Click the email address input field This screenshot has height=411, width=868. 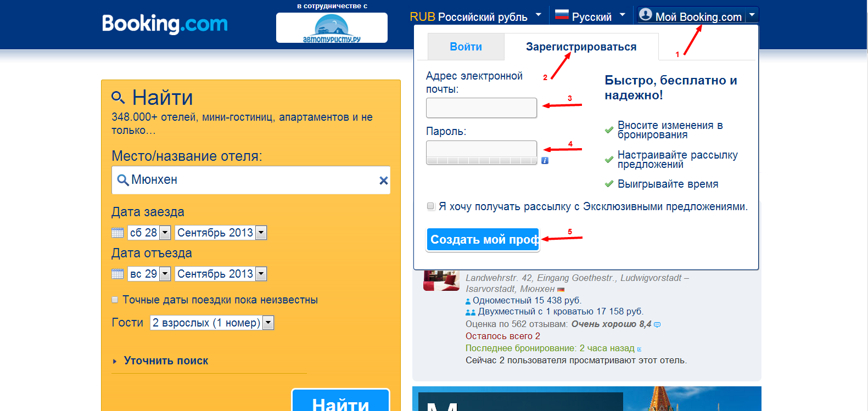pyautogui.click(x=481, y=108)
